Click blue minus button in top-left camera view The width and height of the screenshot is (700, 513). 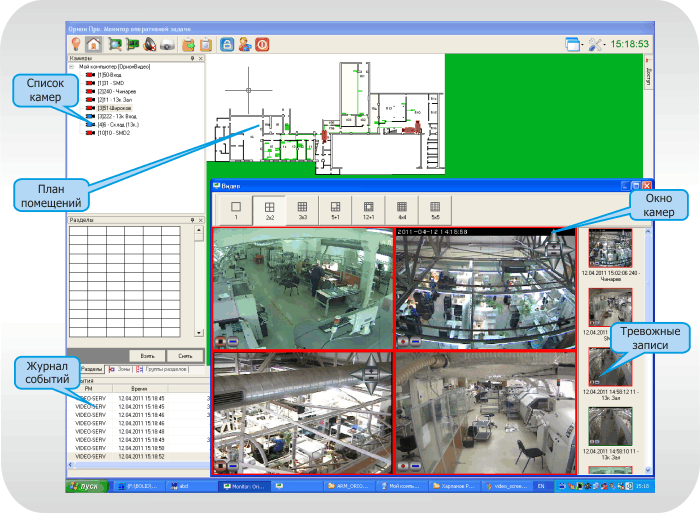pos(233,342)
